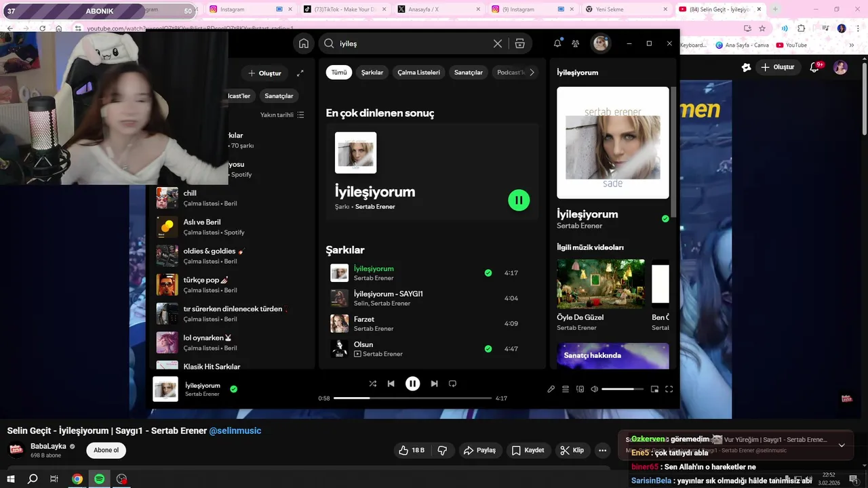Select the Şarkılar filter
Viewport: 868px width, 488px height.
(372, 73)
